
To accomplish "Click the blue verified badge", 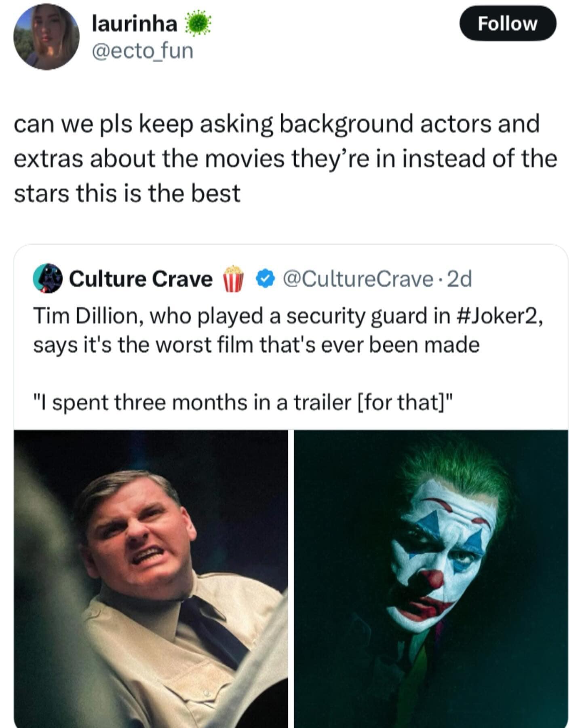I will pos(266,279).
